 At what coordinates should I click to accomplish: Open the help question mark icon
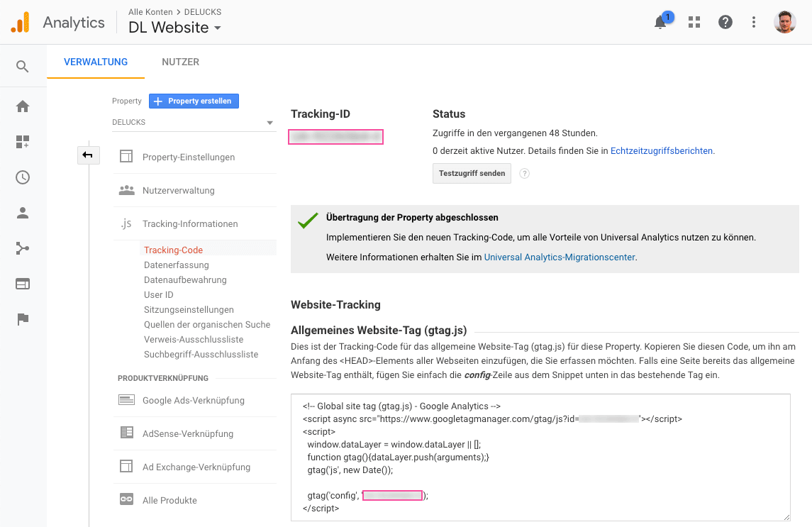pos(725,22)
